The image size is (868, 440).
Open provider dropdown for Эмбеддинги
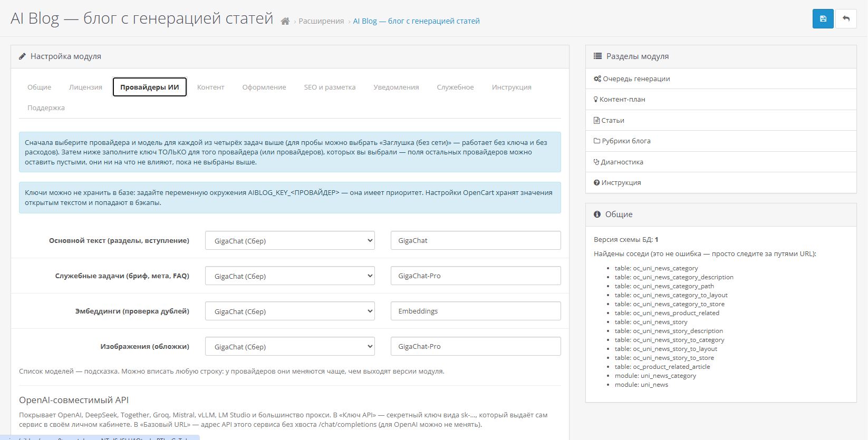(290, 311)
